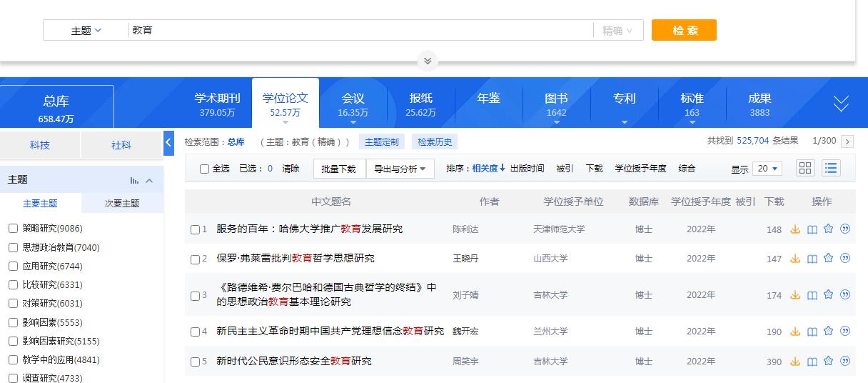
Task: Read online the paper by 魏开宏
Action: coord(812,332)
